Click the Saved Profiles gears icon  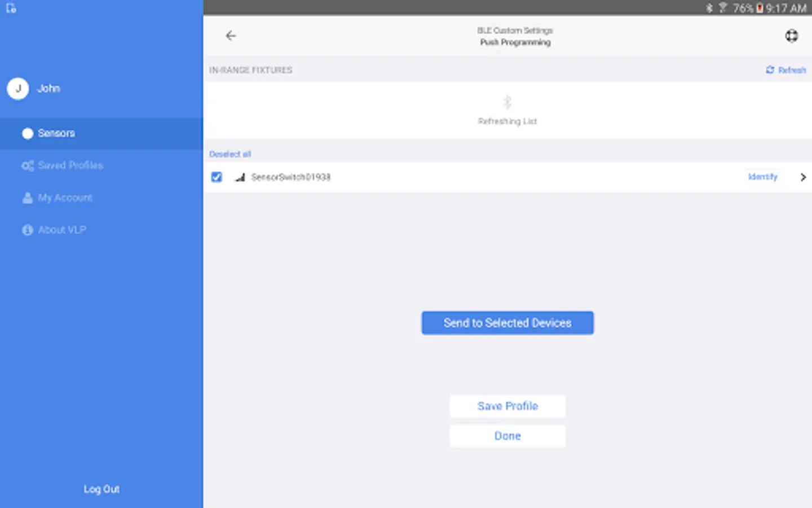pyautogui.click(x=27, y=165)
